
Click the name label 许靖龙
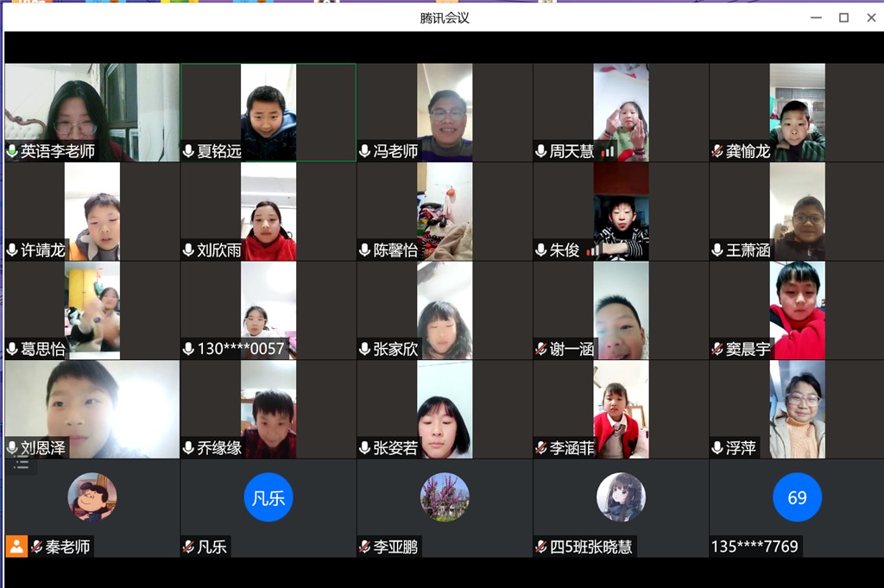coord(43,250)
